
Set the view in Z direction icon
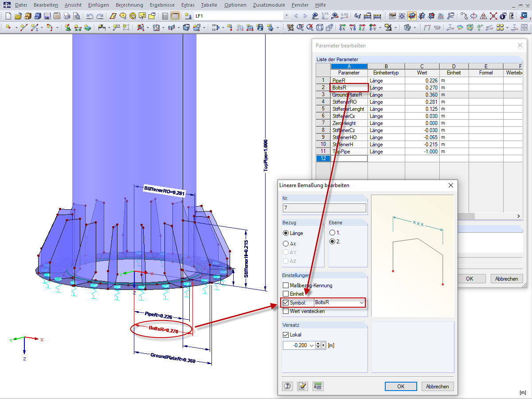[x=362, y=27]
